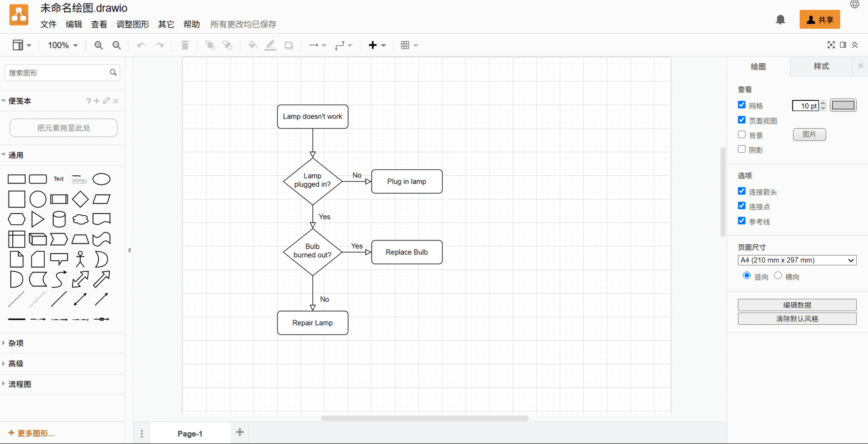Viewport: 868px width, 444px height.
Task: Select the 竖向 portrait radio button
Action: tap(747, 276)
